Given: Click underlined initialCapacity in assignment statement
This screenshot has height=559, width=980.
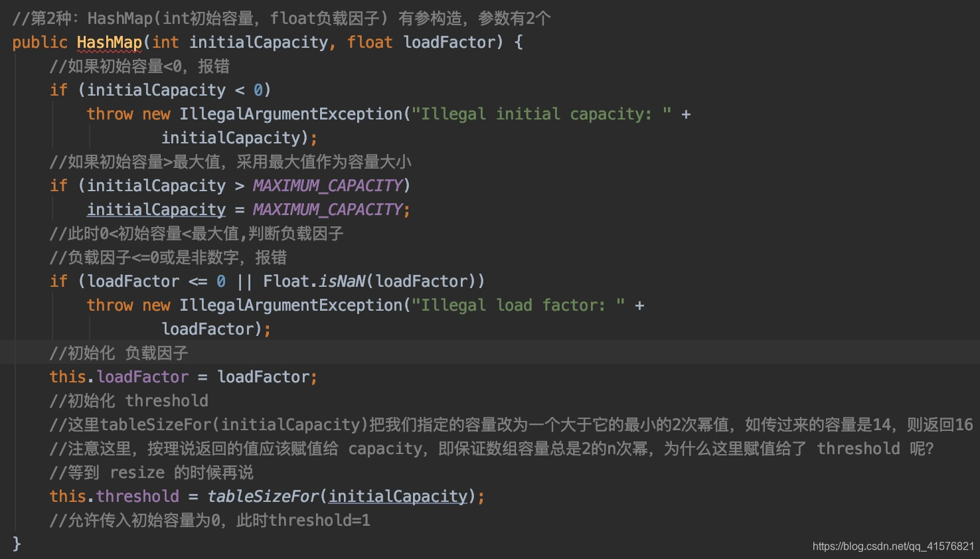Looking at the screenshot, I should [x=157, y=210].
